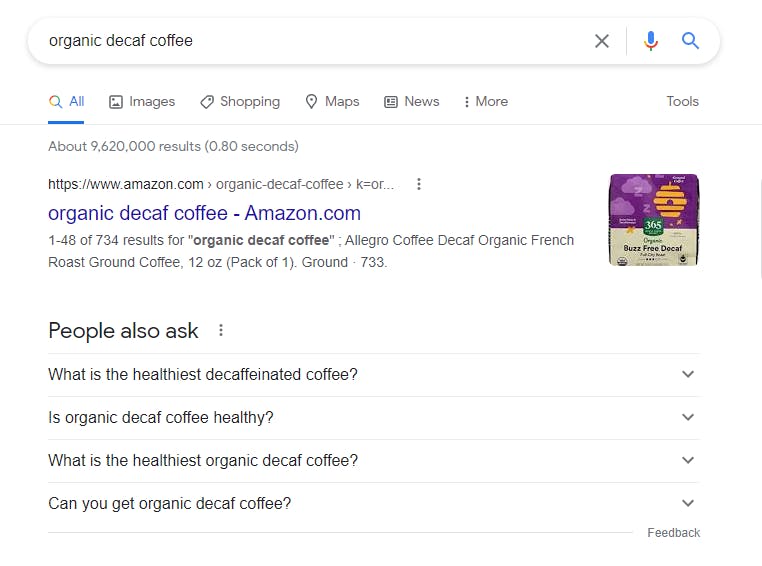Expand 'Can you get organic decaf coffee?'
Image resolution: width=762 pixels, height=566 pixels.
pyautogui.click(x=374, y=503)
